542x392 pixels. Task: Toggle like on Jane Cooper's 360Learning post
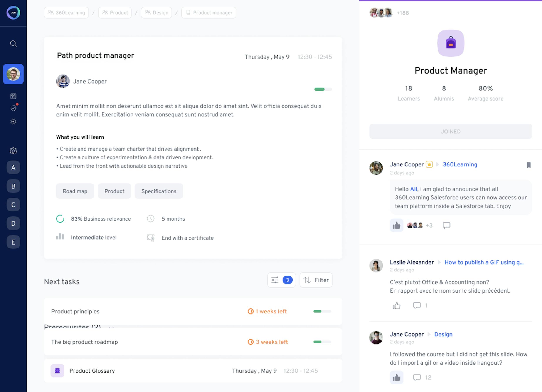[396, 225]
